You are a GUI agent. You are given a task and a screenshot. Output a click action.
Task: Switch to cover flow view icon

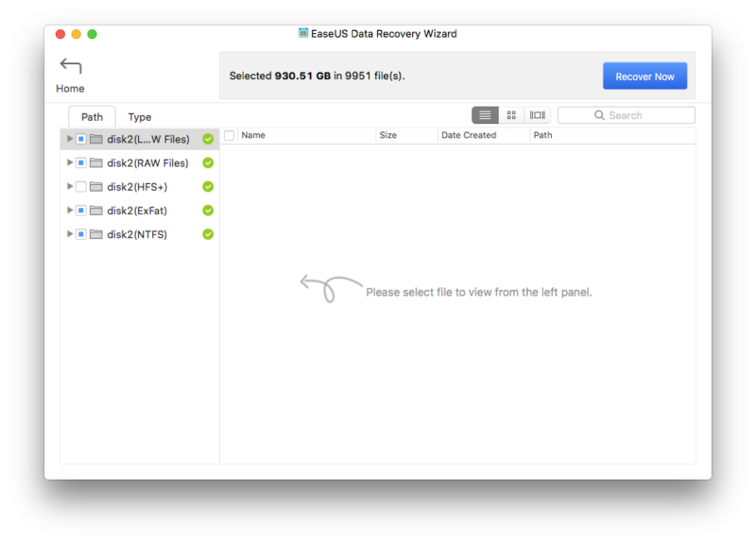tap(538, 115)
